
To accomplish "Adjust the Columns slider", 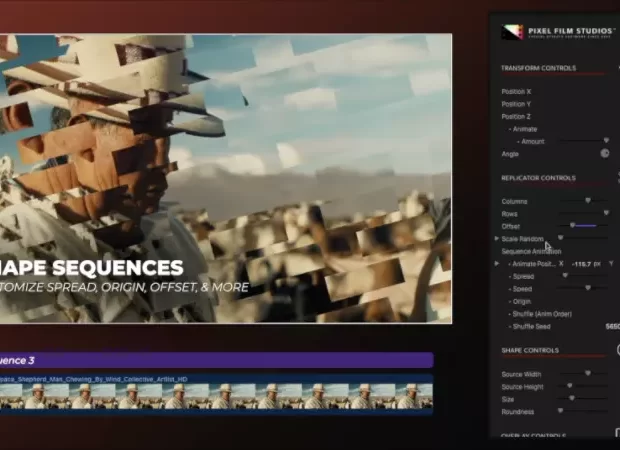I will [588, 201].
